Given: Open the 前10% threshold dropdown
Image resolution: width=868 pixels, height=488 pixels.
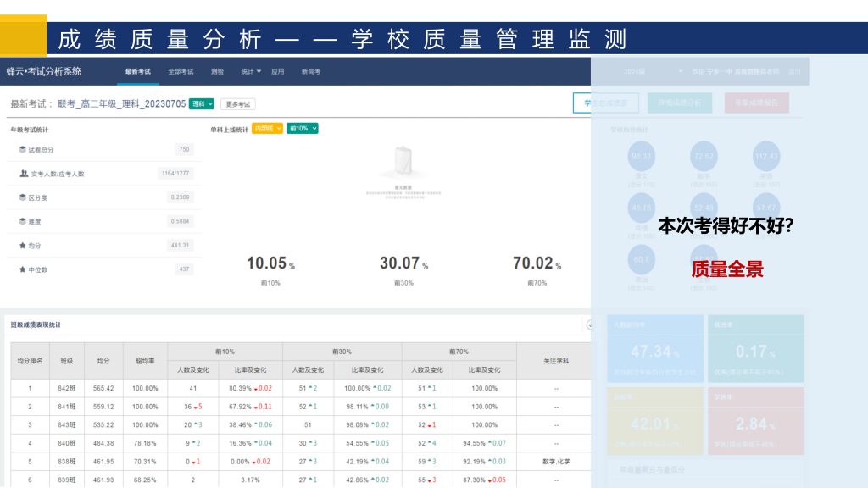Looking at the screenshot, I should [303, 129].
